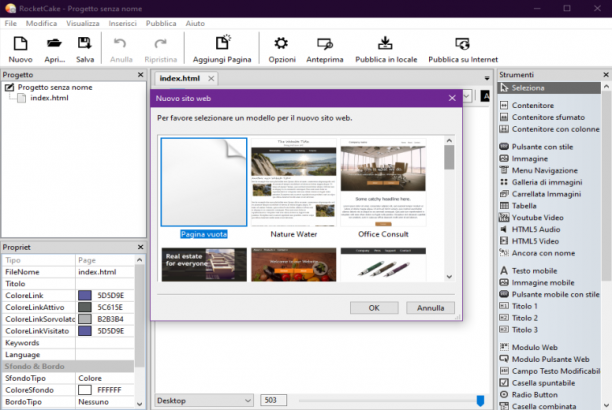The height and width of the screenshot is (410, 612).
Task: Open the tab list dropdown arrow
Action: pyautogui.click(x=487, y=78)
